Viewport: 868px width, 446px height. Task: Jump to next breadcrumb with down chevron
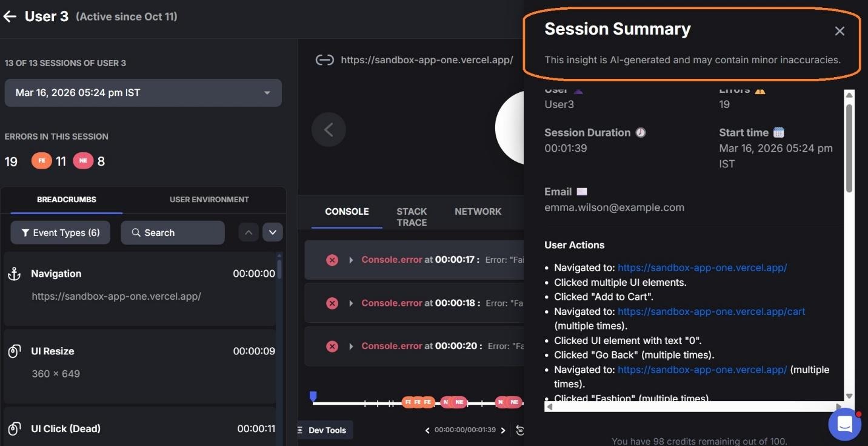[273, 232]
